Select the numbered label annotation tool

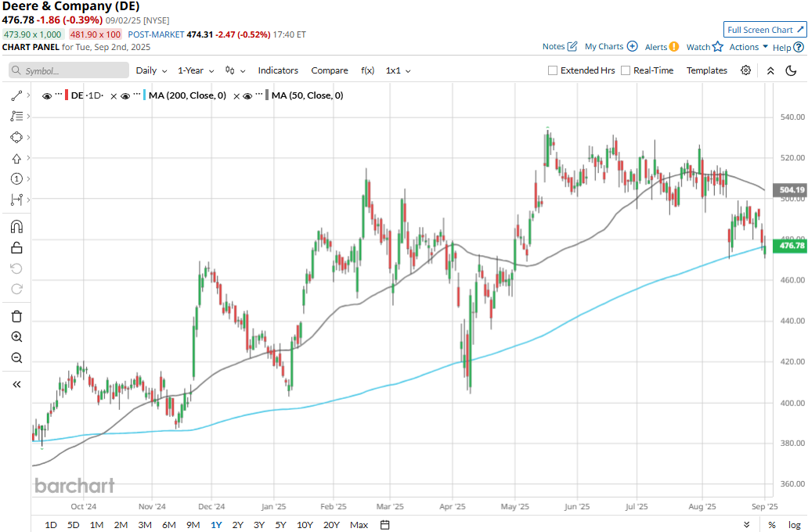(16, 178)
